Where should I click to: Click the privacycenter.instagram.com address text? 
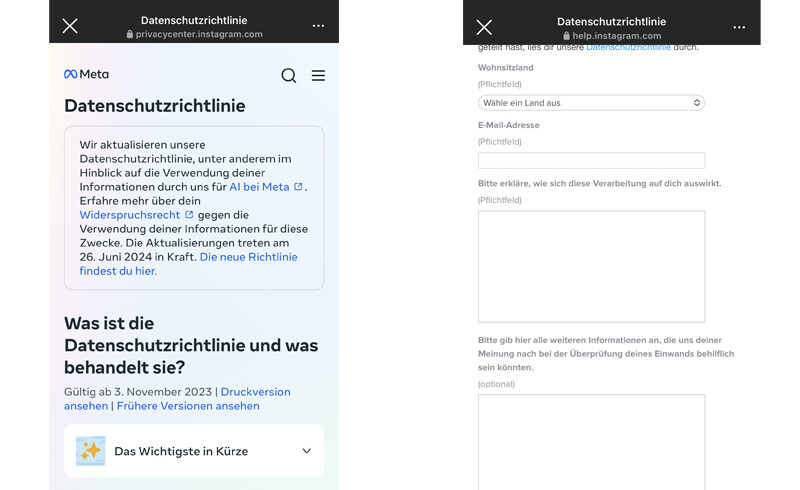click(199, 34)
